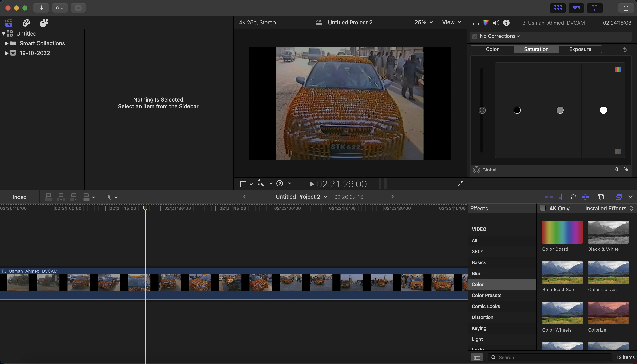The height and width of the screenshot is (364, 637).
Task: Toggle the Effects browser button
Action: (618, 197)
